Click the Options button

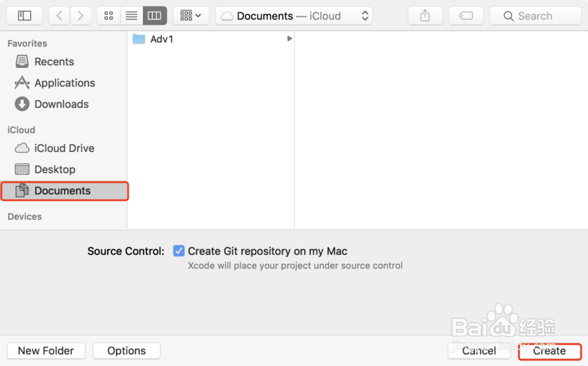click(127, 351)
